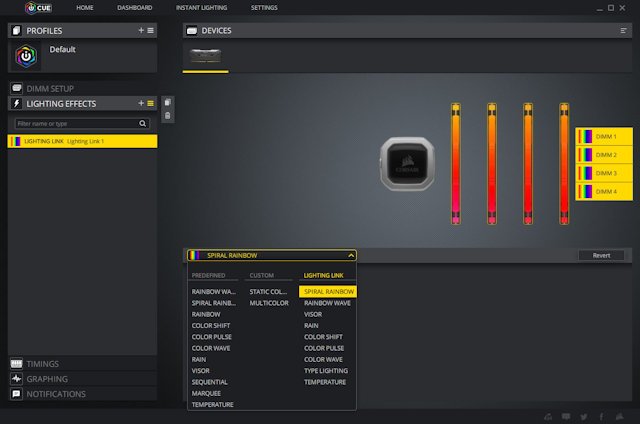640x424 pixels.
Task: Open the Lighting Effects menu icon
Action: 151,104
